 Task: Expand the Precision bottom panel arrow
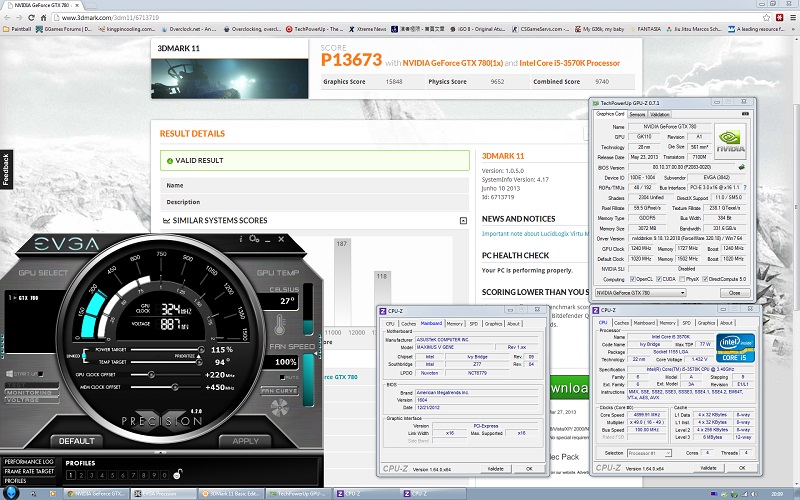160,453
